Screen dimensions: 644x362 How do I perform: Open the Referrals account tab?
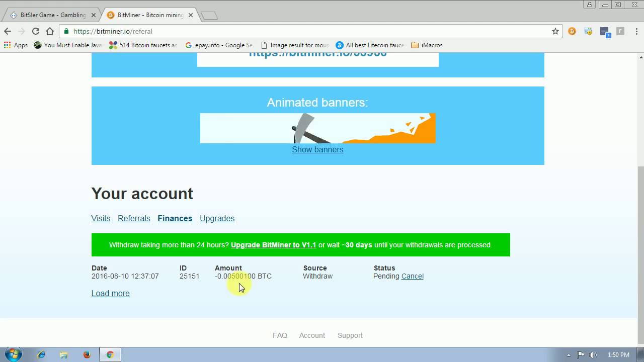[134, 218]
